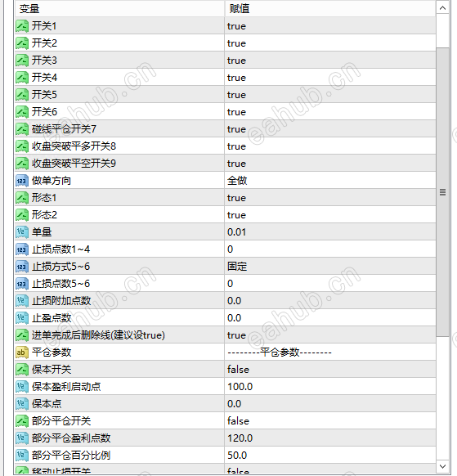The height and width of the screenshot is (476, 457).
Task: Toggle the true value of 开关6
Action: 330,112
